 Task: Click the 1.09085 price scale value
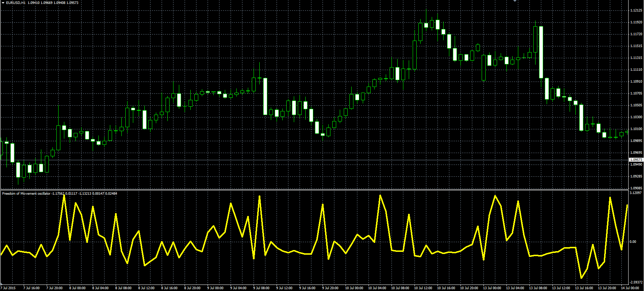tap(636, 188)
